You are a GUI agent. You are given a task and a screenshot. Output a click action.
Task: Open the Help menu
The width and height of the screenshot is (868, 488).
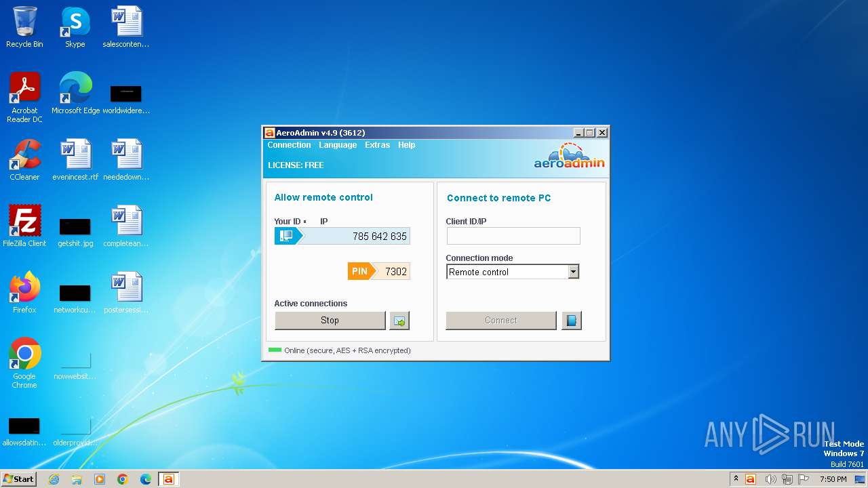coord(406,145)
